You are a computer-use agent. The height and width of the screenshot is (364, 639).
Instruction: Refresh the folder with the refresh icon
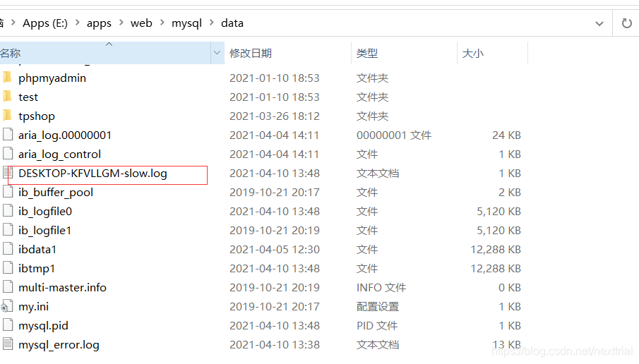[627, 23]
